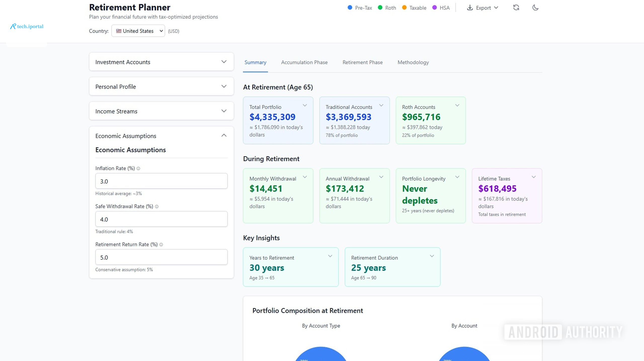Expand the Total Portfolio card chevron
Viewport: 644px width, 361px height.
point(305,105)
